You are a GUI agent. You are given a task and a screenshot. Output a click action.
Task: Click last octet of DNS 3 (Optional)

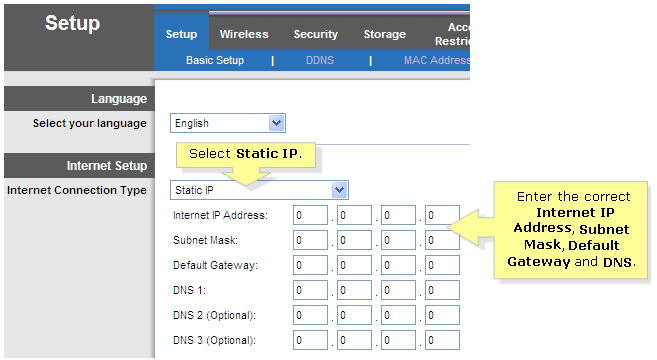pyautogui.click(x=442, y=340)
